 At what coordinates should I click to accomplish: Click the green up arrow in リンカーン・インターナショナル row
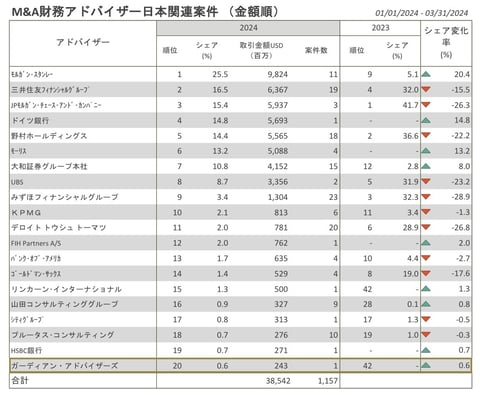coord(426,289)
